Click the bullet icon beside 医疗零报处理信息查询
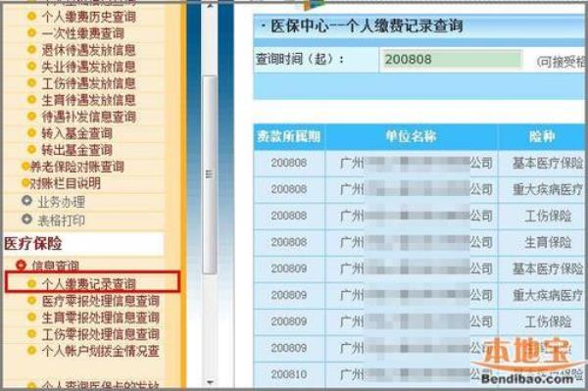Screen dimensions: 588x391 (x=32, y=301)
